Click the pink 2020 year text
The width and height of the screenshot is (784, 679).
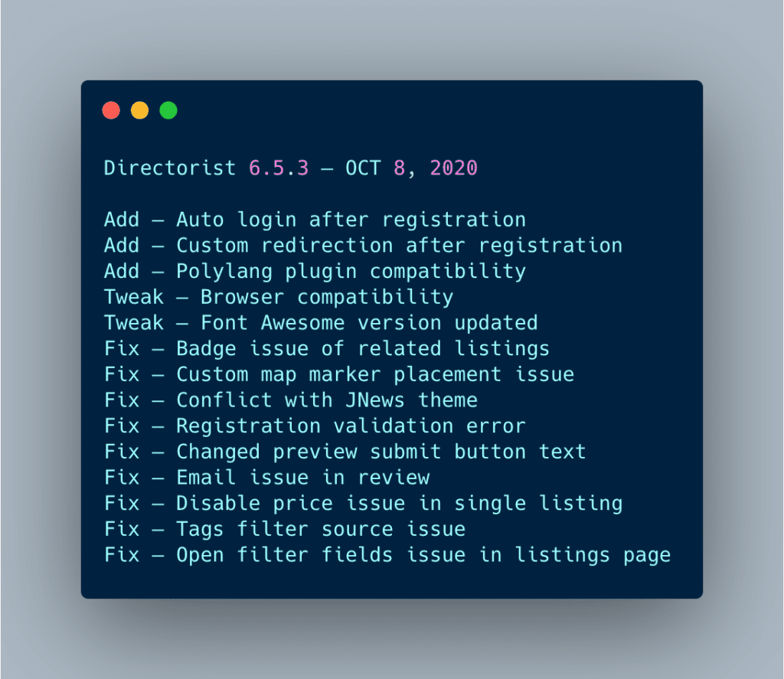pos(454,168)
